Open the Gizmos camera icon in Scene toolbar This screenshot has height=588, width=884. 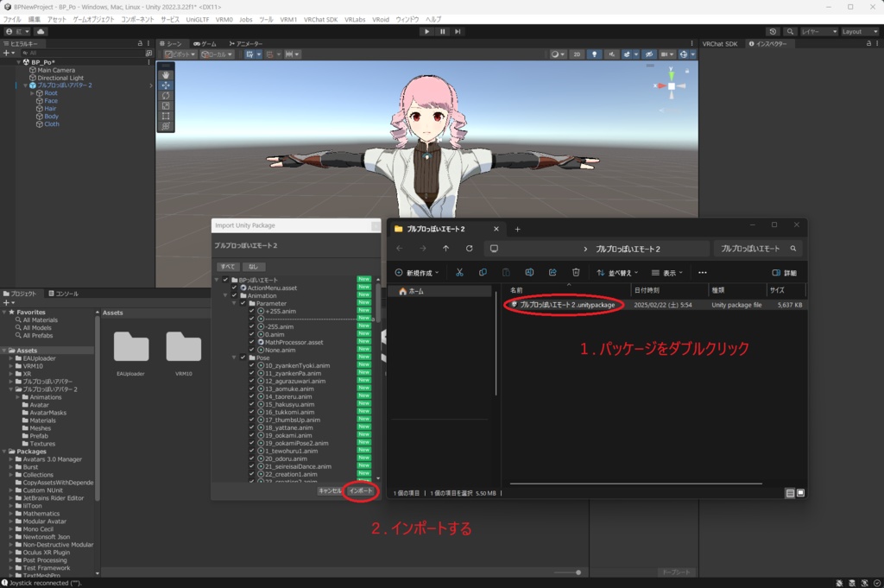coord(665,54)
